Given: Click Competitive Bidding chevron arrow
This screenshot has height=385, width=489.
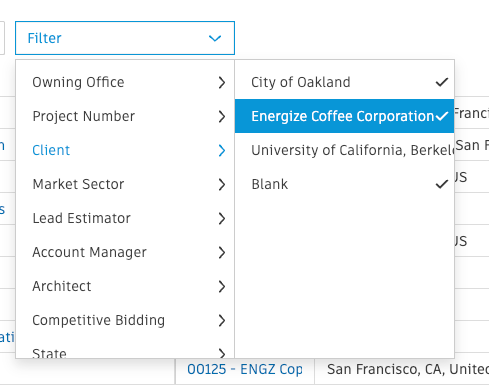Looking at the screenshot, I should coord(222,320).
